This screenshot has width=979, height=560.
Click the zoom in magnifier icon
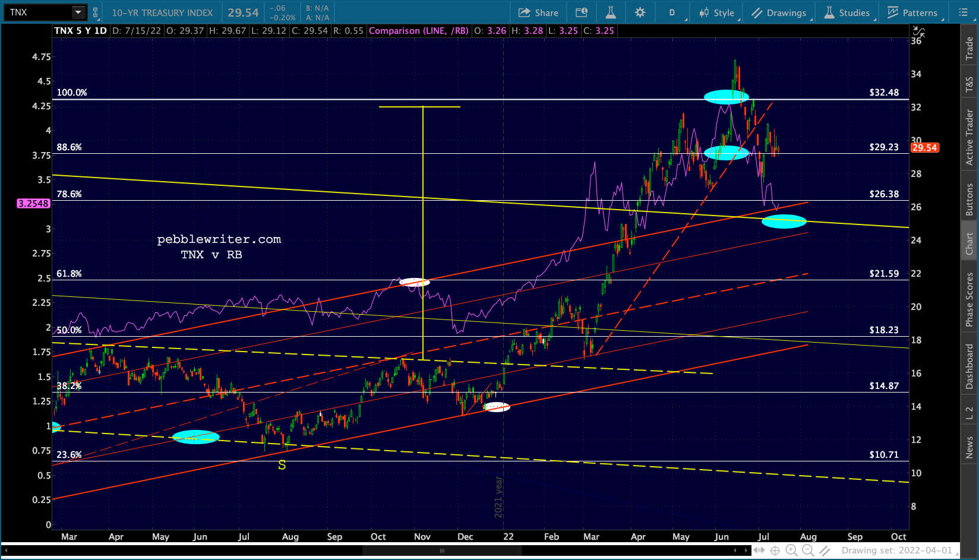791,550
